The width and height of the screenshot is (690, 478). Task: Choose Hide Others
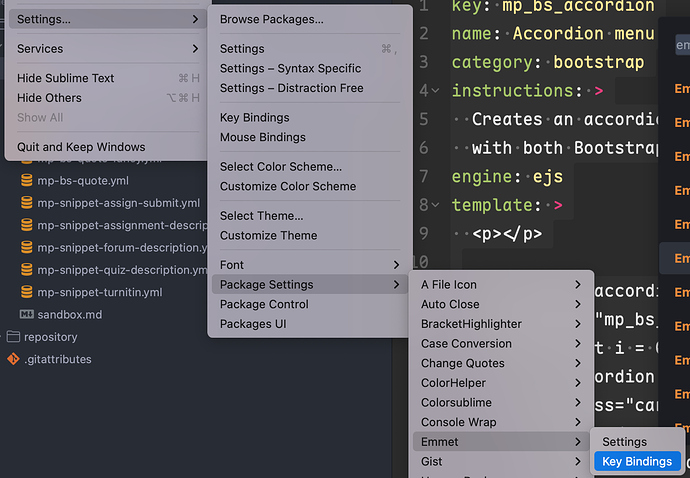tap(107, 98)
